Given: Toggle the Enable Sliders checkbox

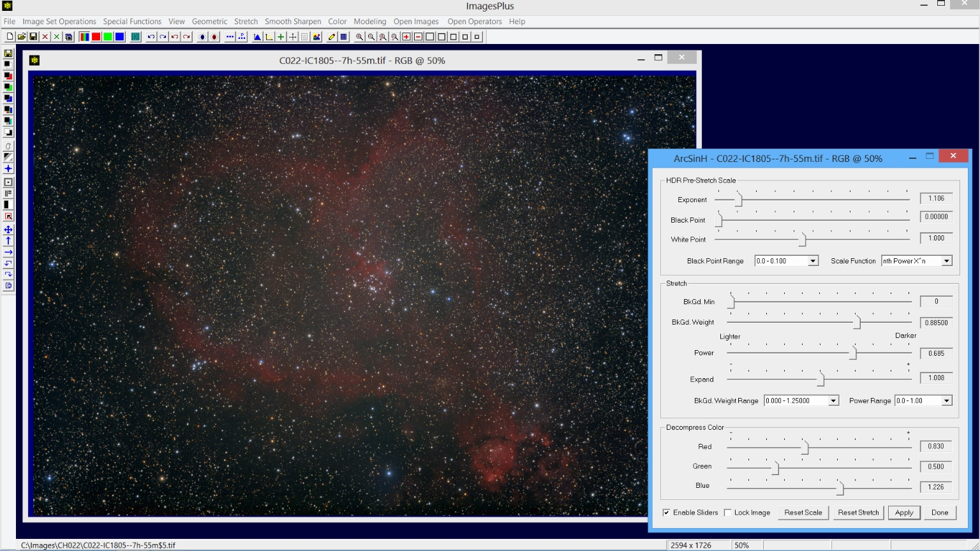Looking at the screenshot, I should coord(666,513).
